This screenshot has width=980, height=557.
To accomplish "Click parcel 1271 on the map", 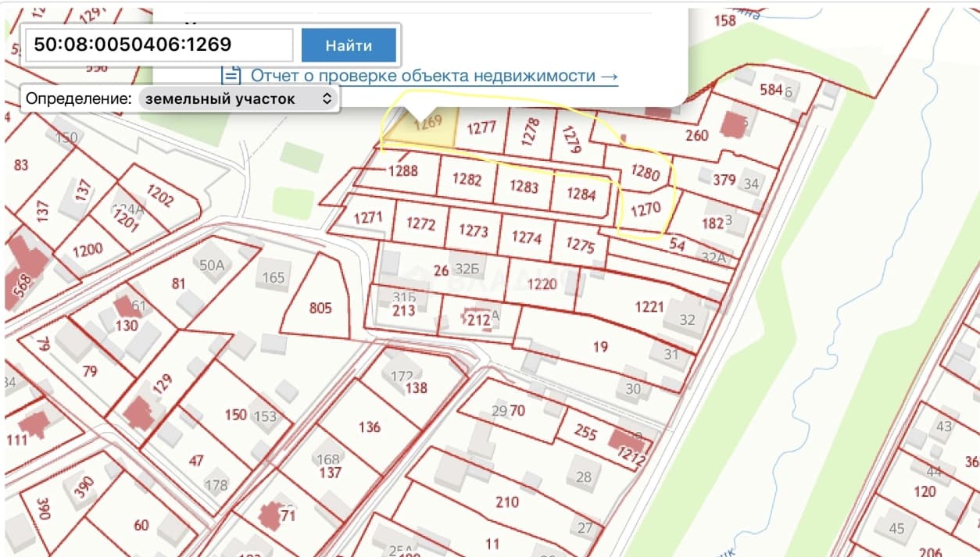I will point(368,216).
